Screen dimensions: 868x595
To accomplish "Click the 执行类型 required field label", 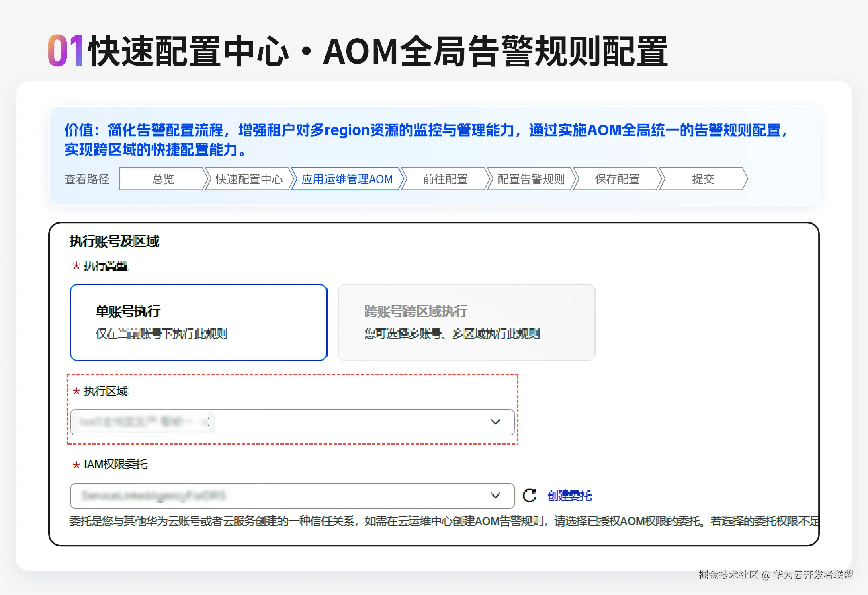I will click(105, 265).
